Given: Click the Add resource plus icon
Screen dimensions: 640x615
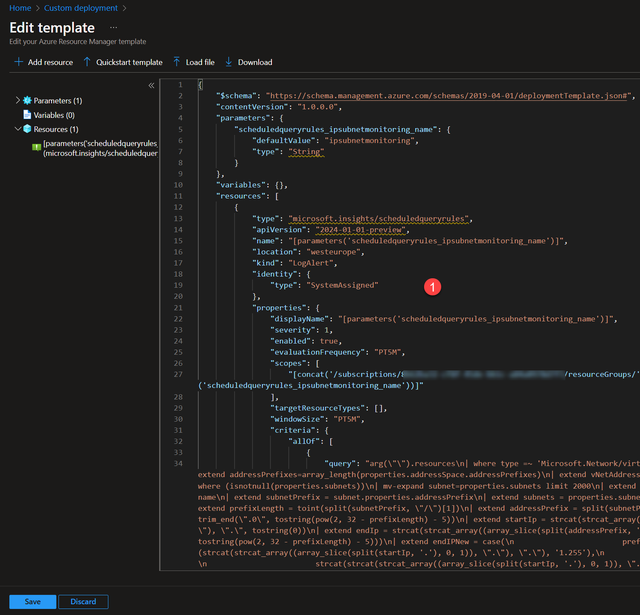Looking at the screenshot, I should 18,62.
